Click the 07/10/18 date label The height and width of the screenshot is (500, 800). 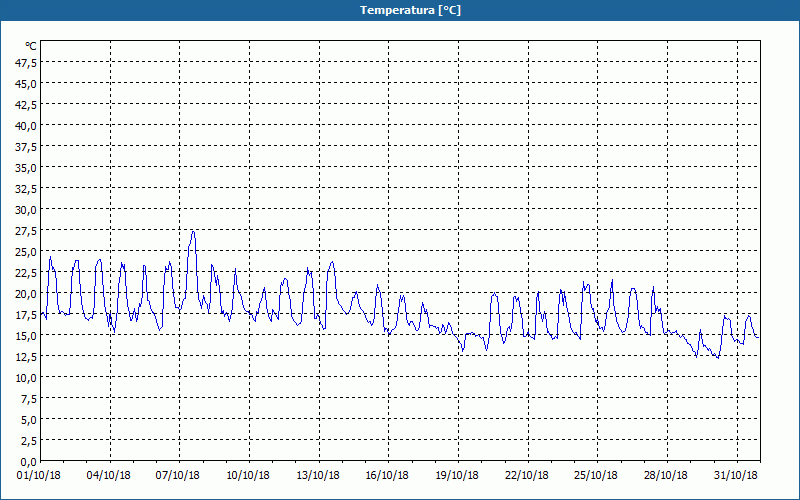coord(178,476)
